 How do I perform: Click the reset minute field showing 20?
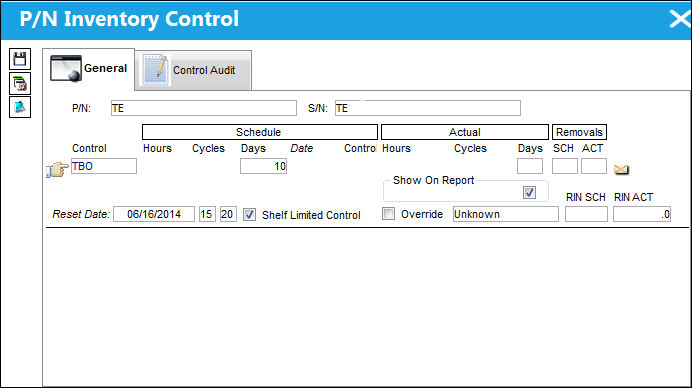click(228, 214)
